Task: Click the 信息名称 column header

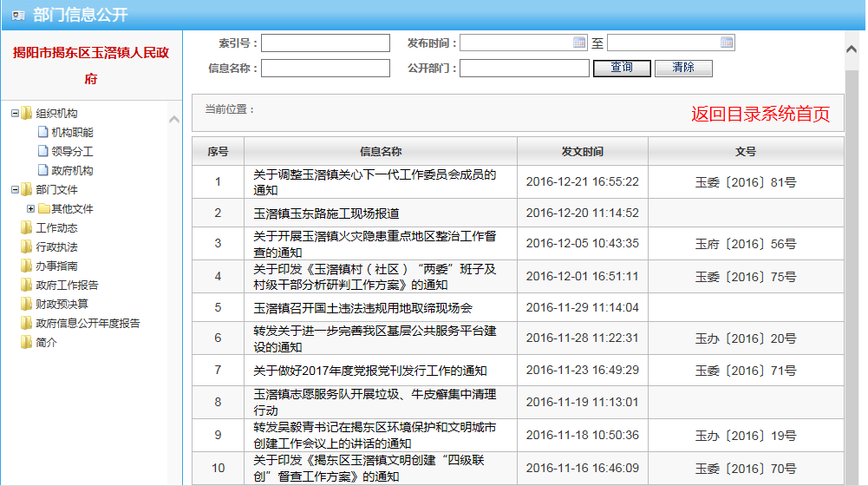Action: (381, 151)
